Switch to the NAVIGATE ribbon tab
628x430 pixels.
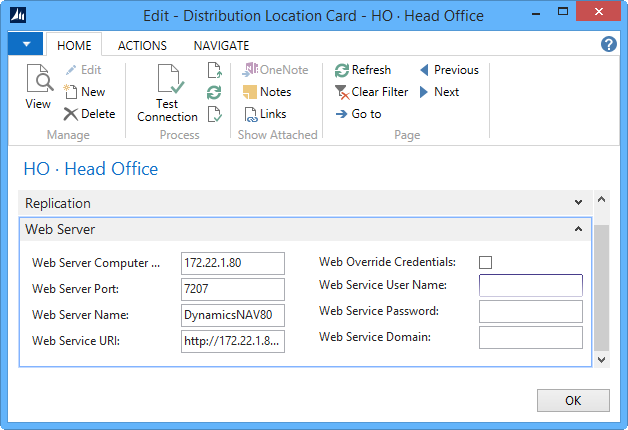(x=221, y=46)
